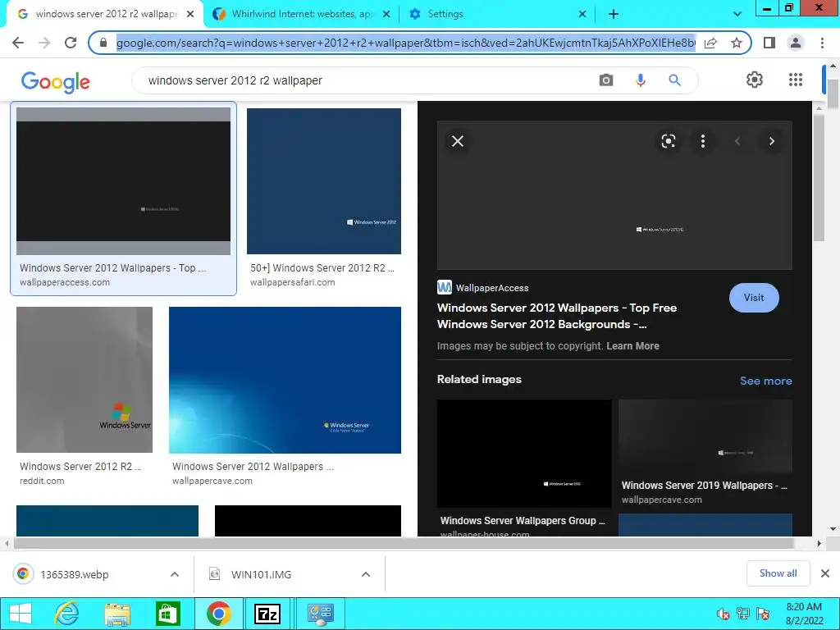Image resolution: width=840 pixels, height=630 pixels.
Task: Open WIN101.IMG downloaded file
Action: pos(261,574)
